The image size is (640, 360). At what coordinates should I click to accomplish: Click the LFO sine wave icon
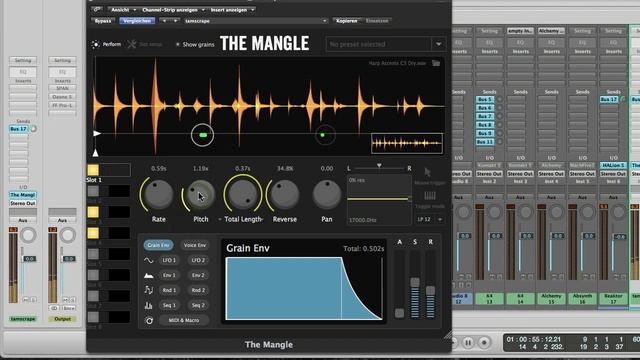[149, 260]
